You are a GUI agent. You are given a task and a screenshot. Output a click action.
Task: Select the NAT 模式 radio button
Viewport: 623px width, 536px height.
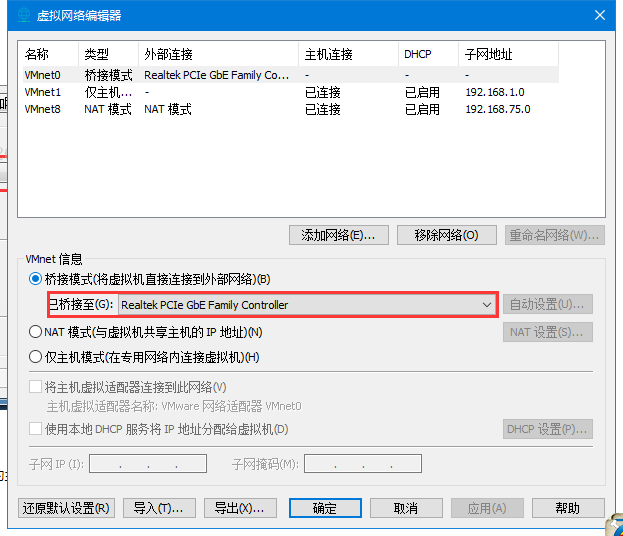coord(35,332)
